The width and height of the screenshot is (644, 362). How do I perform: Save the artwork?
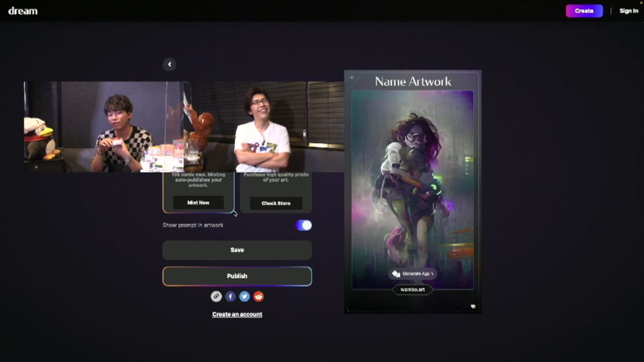(237, 250)
